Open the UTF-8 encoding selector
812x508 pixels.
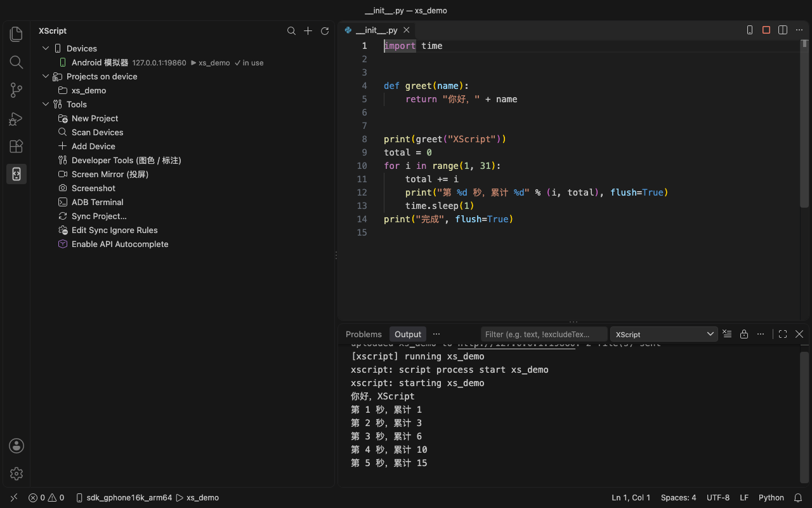[718, 498]
